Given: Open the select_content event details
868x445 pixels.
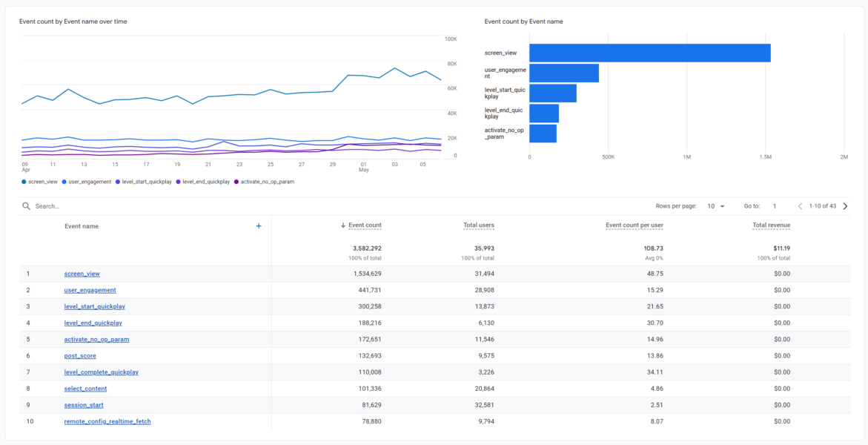Looking at the screenshot, I should coord(85,388).
